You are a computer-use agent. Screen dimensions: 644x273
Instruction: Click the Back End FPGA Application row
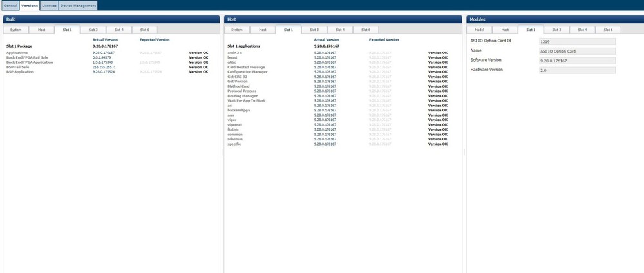click(107, 62)
